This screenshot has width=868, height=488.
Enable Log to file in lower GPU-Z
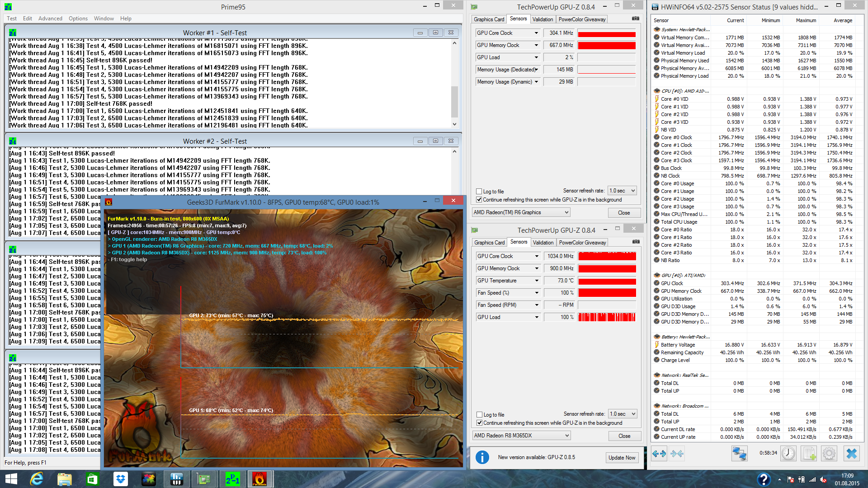click(x=479, y=415)
